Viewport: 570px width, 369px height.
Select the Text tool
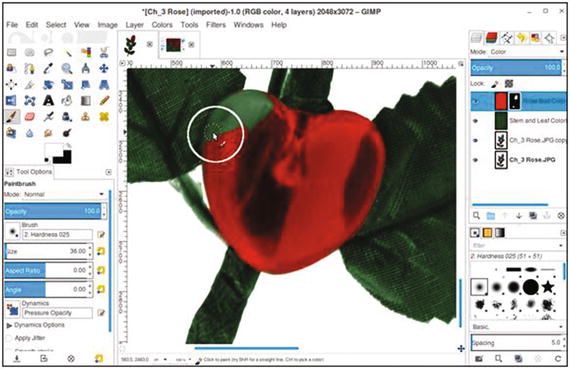[x=48, y=101]
